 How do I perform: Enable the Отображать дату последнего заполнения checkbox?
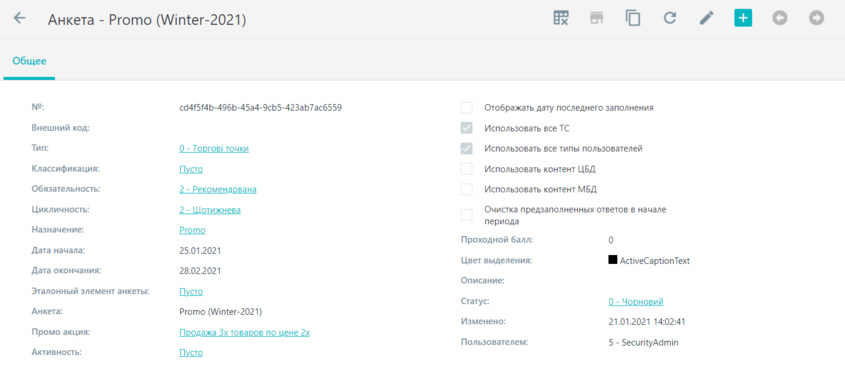(467, 108)
